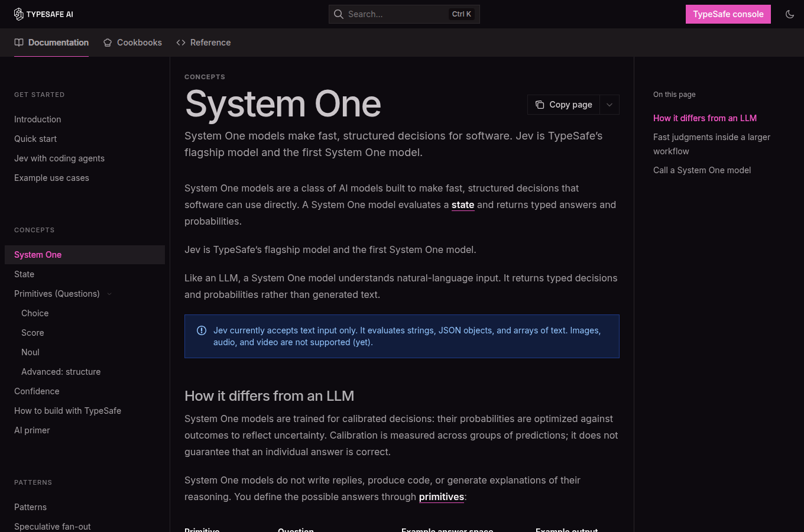Jump to Call a System One model

[x=702, y=170]
